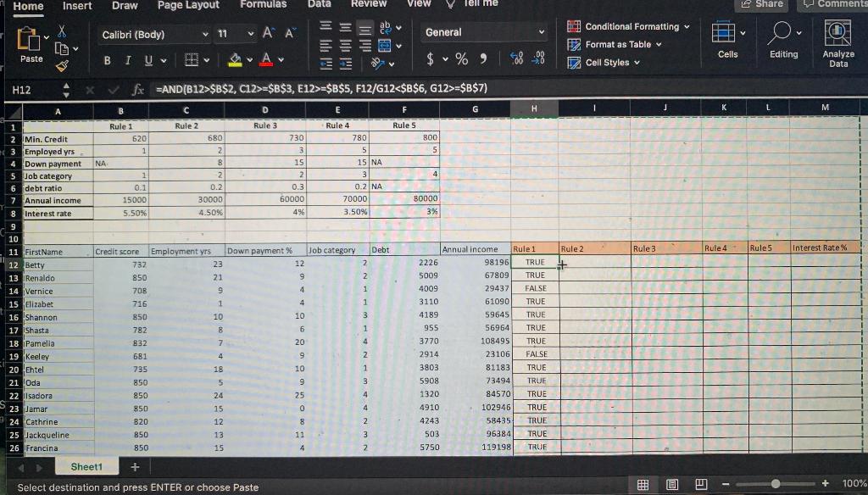Image resolution: width=868 pixels, height=495 pixels.
Task: Select the Format Painter brush
Action: pyautogui.click(x=62, y=66)
